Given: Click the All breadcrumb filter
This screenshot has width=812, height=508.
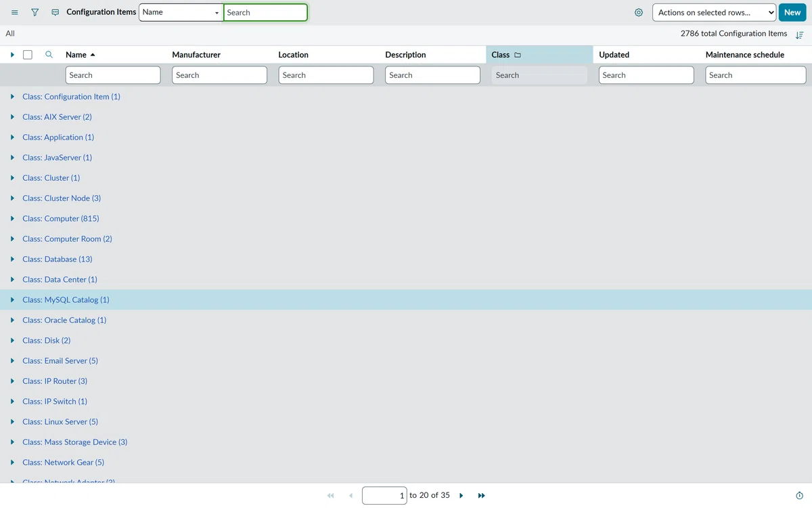Looking at the screenshot, I should [10, 34].
